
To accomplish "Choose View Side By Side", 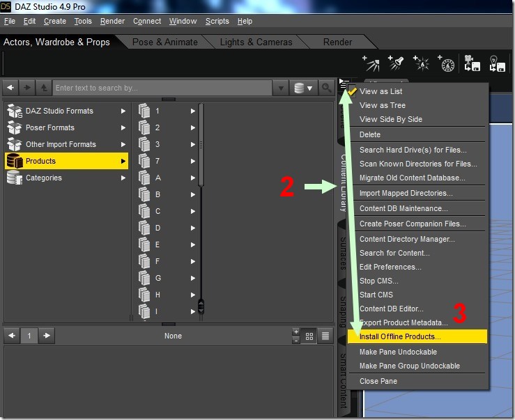I will coord(417,119).
